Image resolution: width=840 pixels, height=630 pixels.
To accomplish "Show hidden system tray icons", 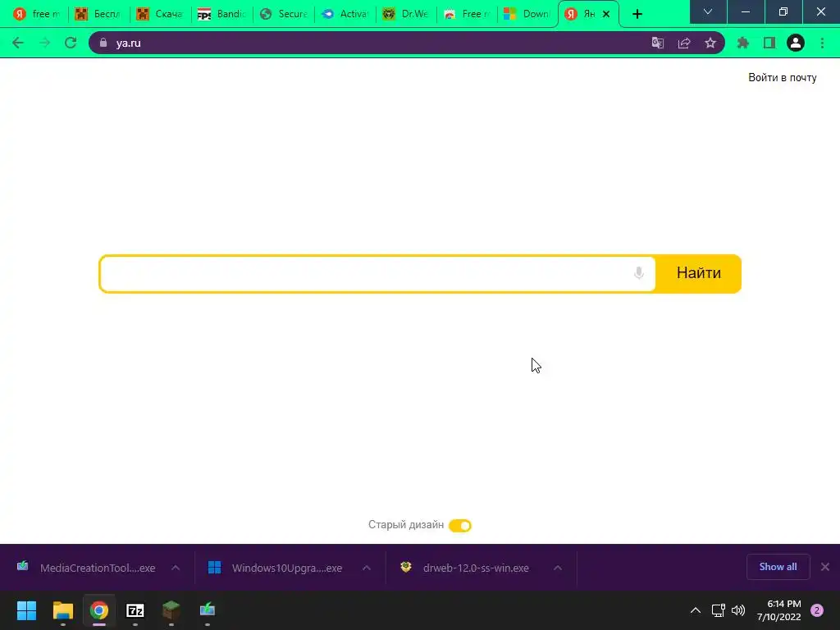I will (x=696, y=610).
